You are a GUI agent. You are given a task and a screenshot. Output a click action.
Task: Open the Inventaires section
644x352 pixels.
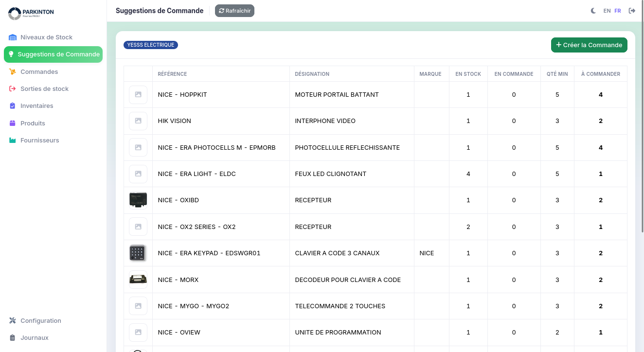53,106
